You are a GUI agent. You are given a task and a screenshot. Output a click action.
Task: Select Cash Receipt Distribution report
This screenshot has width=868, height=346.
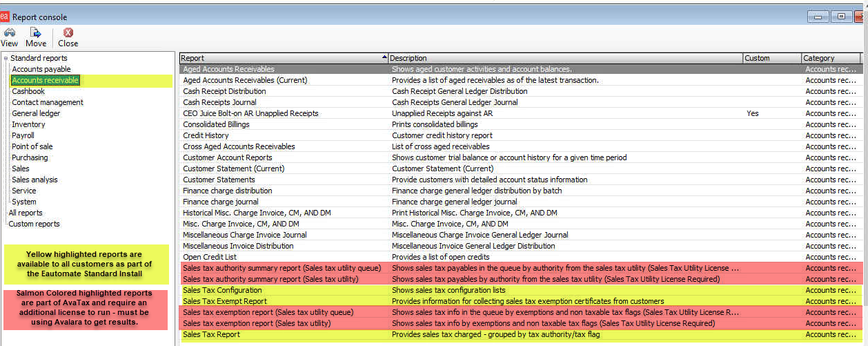pyautogui.click(x=521, y=91)
